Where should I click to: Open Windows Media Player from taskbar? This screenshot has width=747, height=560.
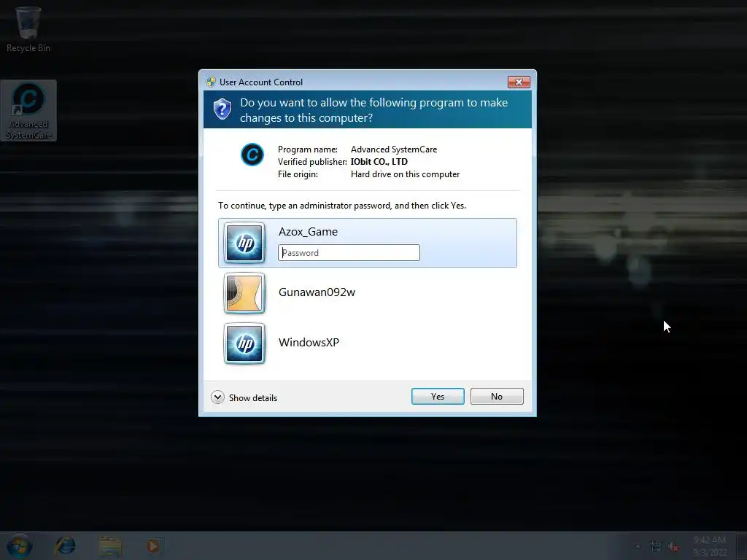153,546
